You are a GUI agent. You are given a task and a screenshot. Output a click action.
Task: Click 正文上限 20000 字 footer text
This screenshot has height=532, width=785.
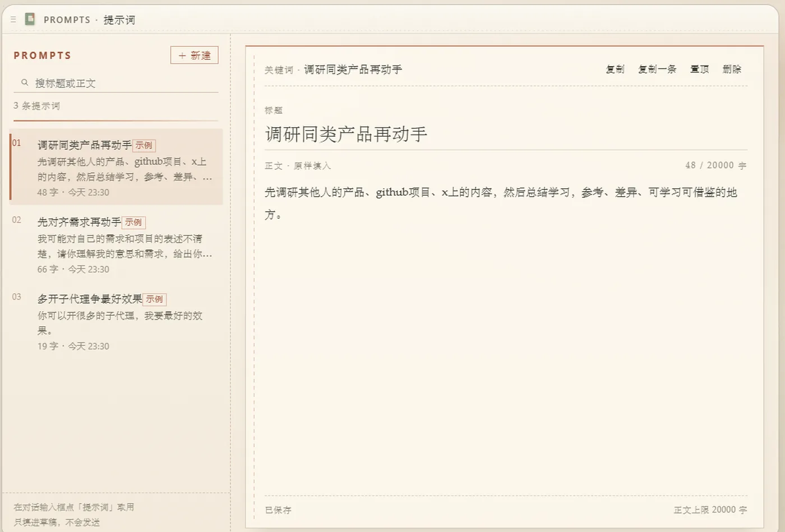pos(710,510)
